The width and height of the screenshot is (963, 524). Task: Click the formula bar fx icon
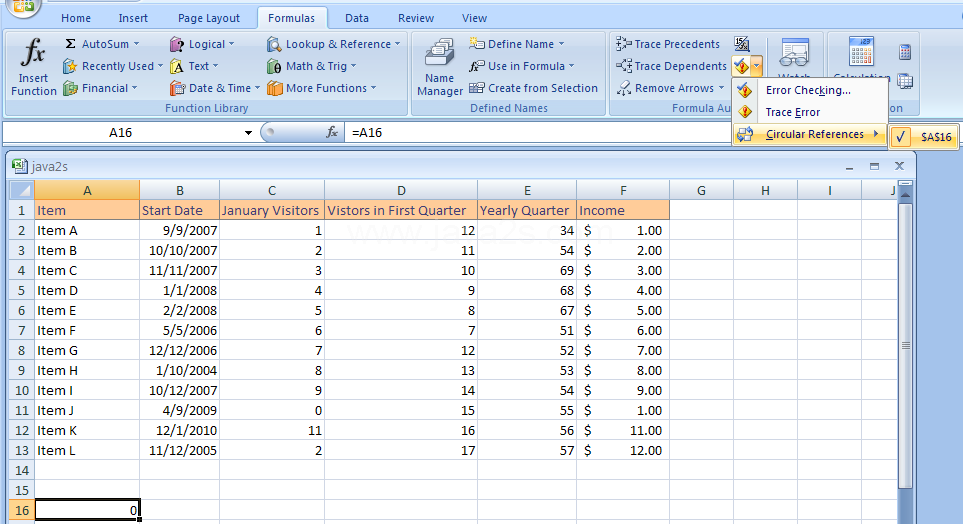coord(332,132)
